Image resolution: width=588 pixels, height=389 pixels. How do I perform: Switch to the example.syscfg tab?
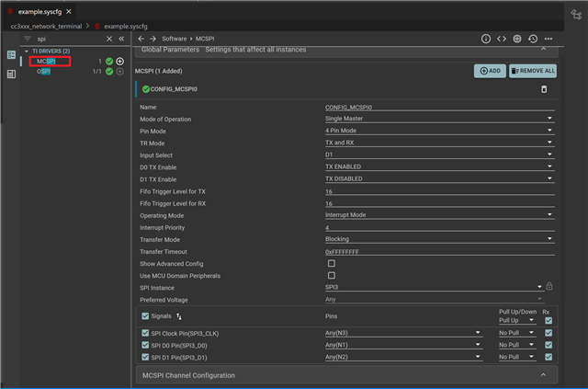pos(39,10)
